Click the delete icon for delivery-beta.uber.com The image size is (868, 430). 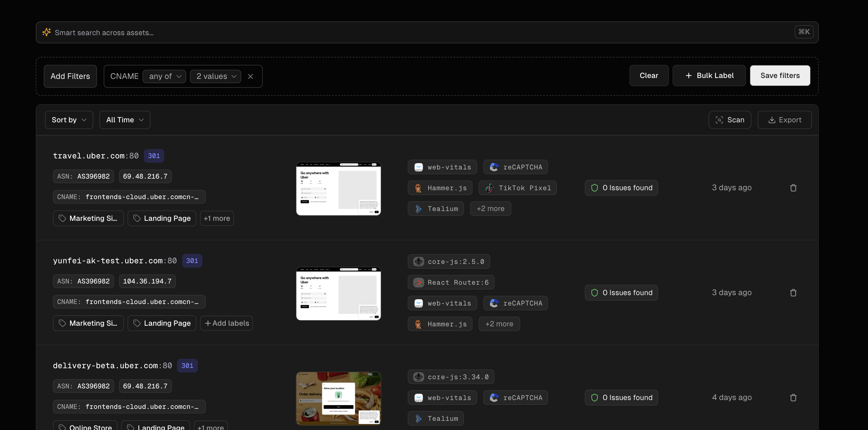tap(793, 398)
